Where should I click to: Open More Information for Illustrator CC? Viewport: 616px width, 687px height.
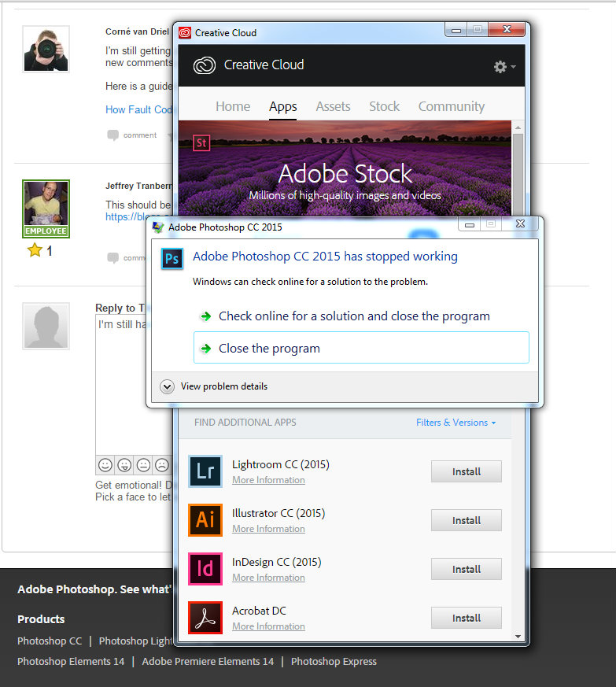268,528
